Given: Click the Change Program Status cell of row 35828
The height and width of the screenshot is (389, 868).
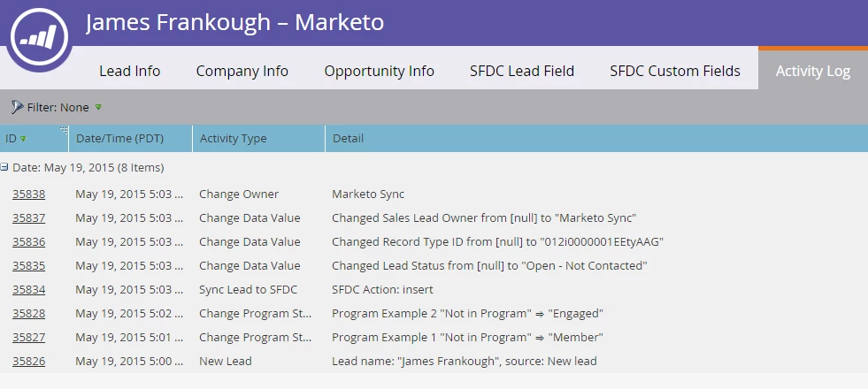Looking at the screenshot, I should point(255,313).
